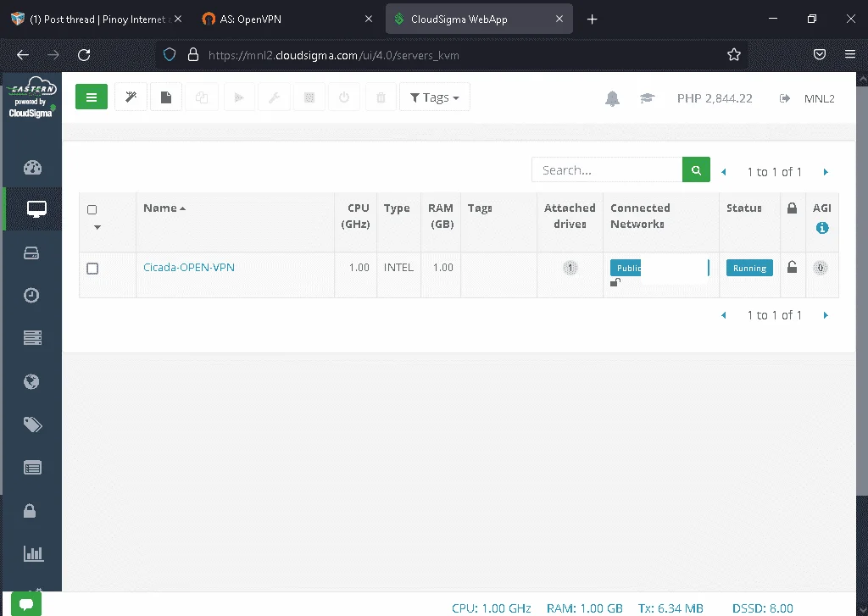Click the Connected Networks column header
The height and width of the screenshot is (616, 868).
(x=640, y=216)
